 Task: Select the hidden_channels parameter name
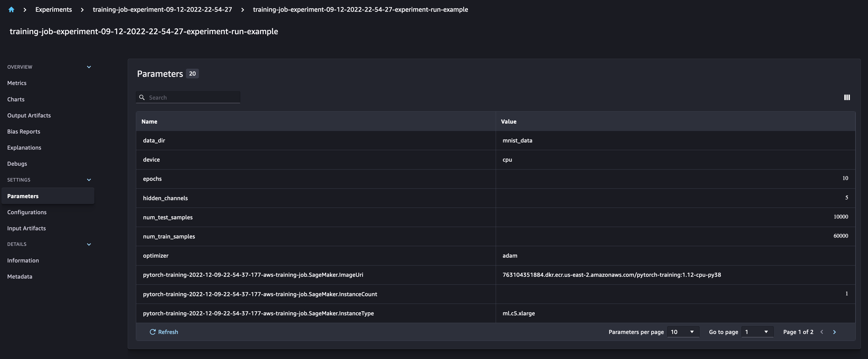(x=165, y=198)
